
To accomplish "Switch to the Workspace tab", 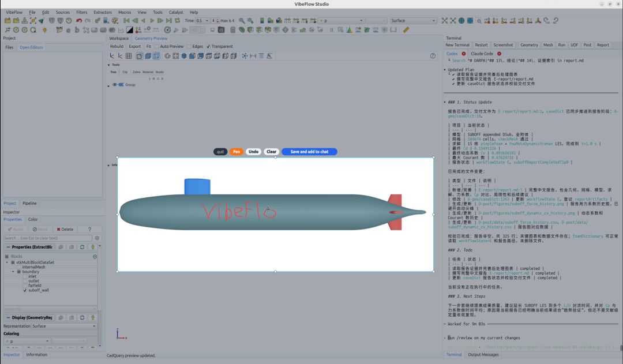I will coord(119,39).
